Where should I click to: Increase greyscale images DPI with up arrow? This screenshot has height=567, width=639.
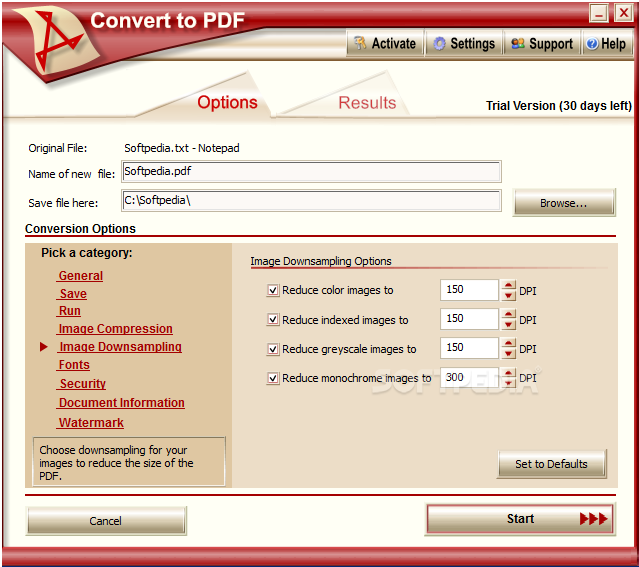[x=509, y=343]
